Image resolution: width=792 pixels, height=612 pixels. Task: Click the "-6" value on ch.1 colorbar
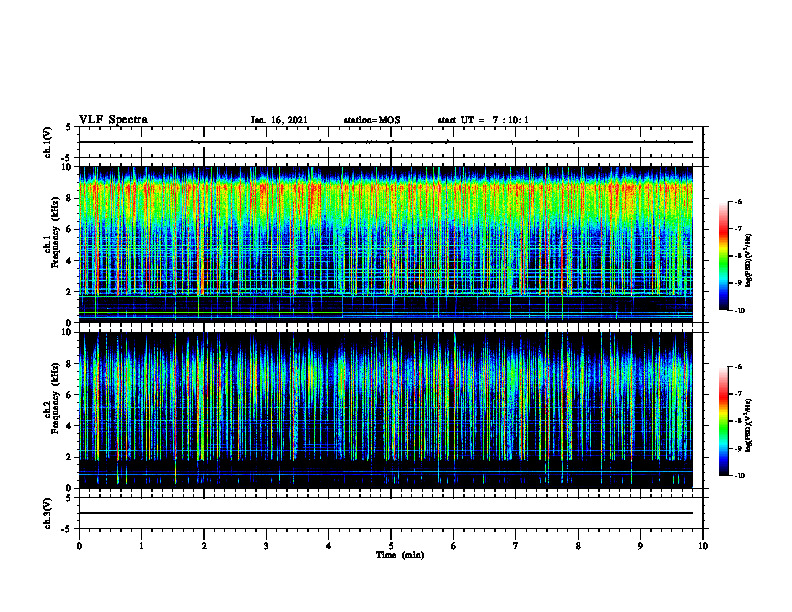(x=738, y=201)
